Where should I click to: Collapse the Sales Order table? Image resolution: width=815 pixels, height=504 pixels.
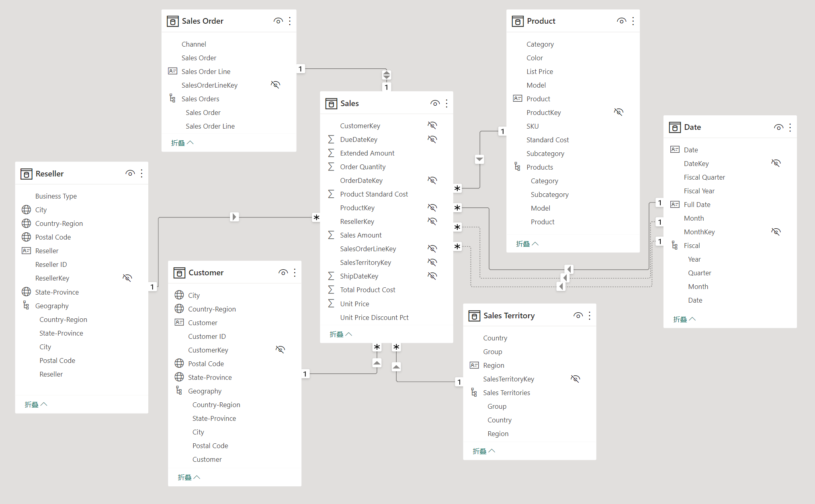[x=182, y=143]
